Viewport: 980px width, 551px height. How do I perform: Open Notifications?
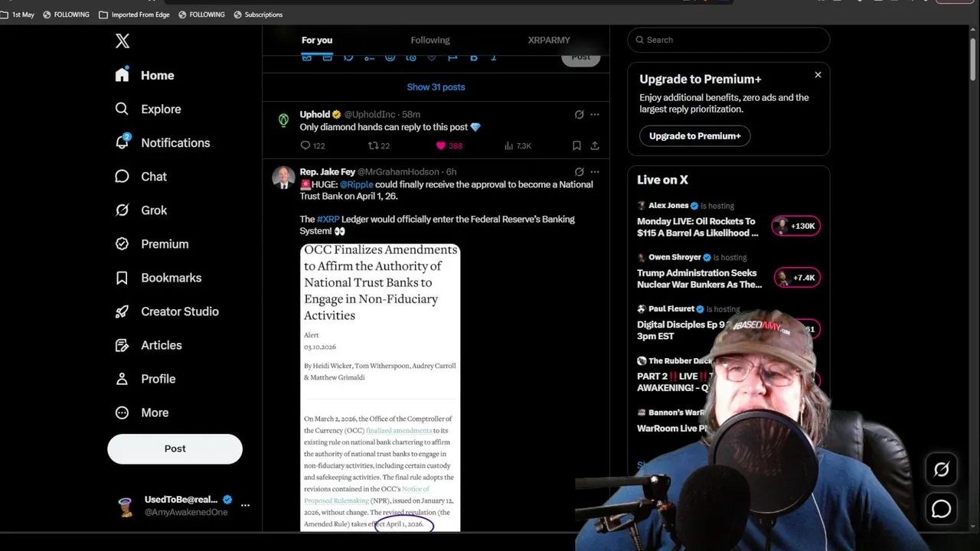(x=162, y=142)
